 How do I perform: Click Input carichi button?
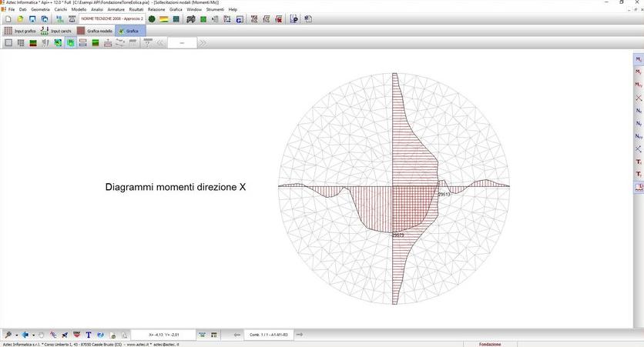tap(55, 31)
